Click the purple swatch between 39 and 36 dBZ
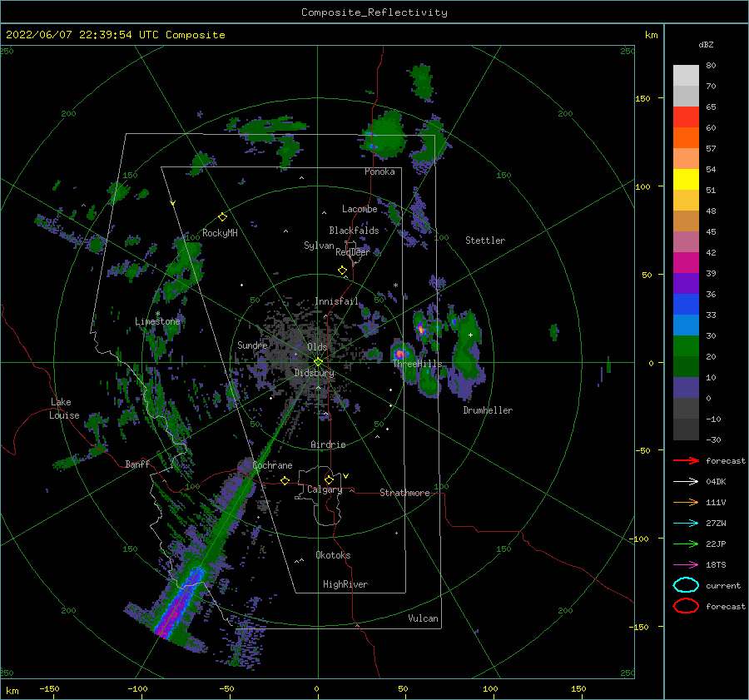 coord(686,283)
